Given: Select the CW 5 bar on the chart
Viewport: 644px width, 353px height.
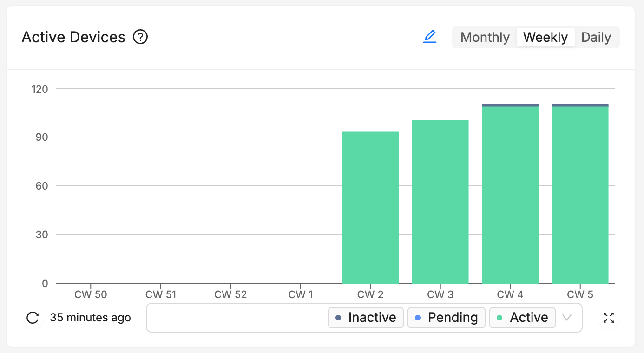Looking at the screenshot, I should (x=580, y=195).
